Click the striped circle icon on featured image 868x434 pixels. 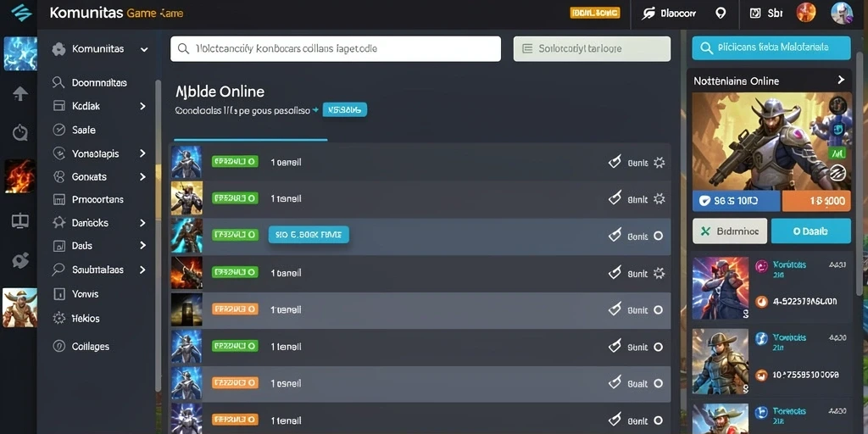[x=837, y=173]
